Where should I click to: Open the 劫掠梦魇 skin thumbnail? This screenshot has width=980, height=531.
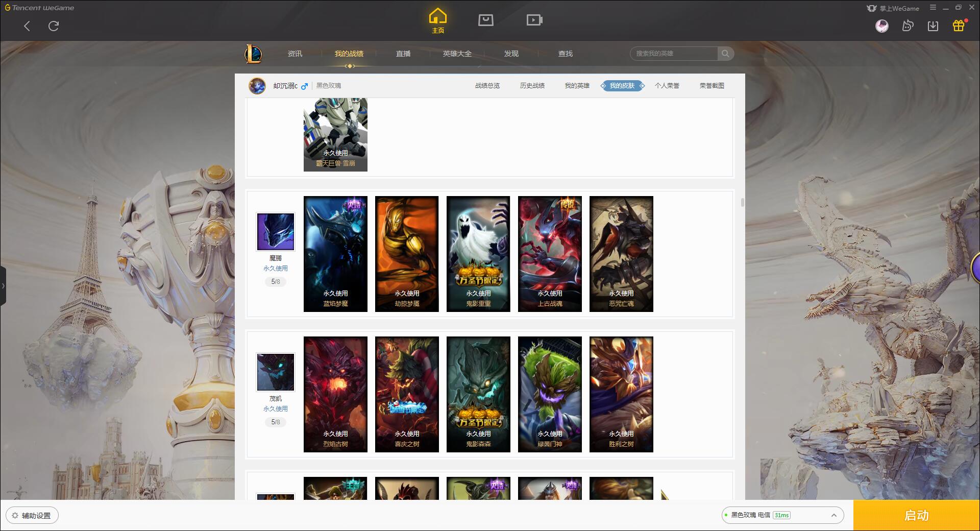[407, 254]
